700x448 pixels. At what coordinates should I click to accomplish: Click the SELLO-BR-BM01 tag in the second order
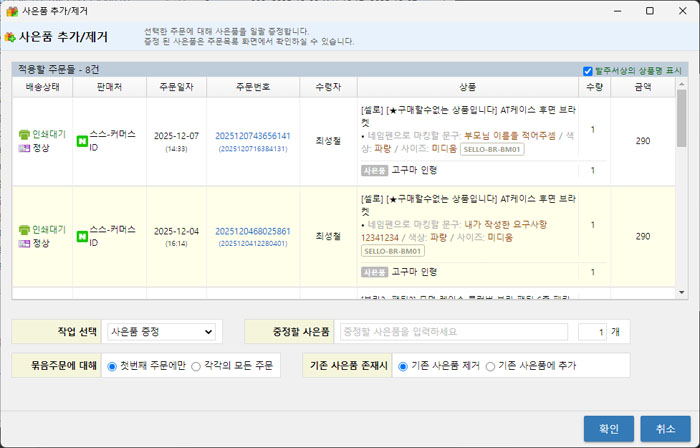pyautogui.click(x=393, y=251)
